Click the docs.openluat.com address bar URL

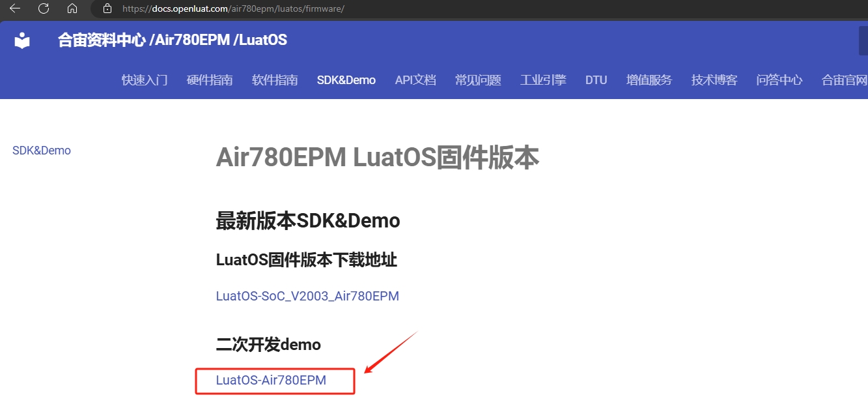click(233, 9)
